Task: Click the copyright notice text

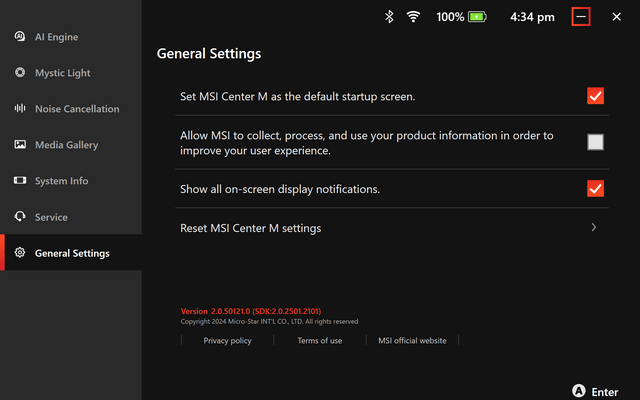Action: (x=269, y=321)
